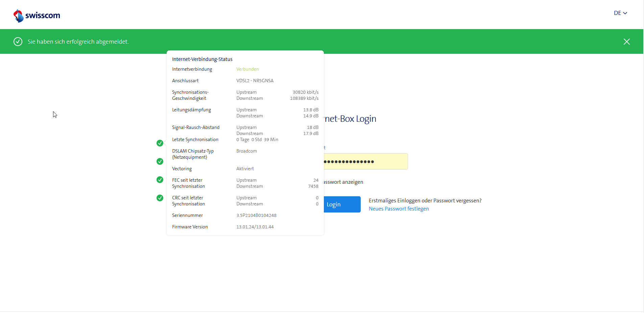Dismiss the green logout notification banner
644x313 pixels.
tap(626, 42)
